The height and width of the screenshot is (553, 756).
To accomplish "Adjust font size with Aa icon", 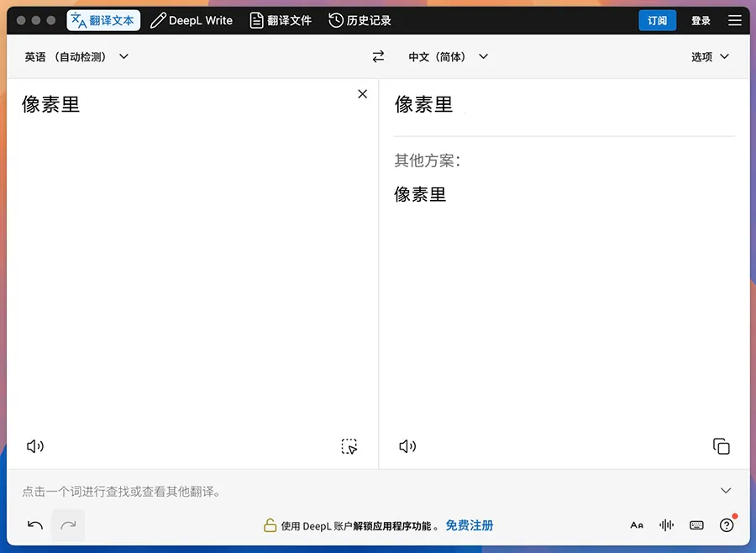I will 637,525.
